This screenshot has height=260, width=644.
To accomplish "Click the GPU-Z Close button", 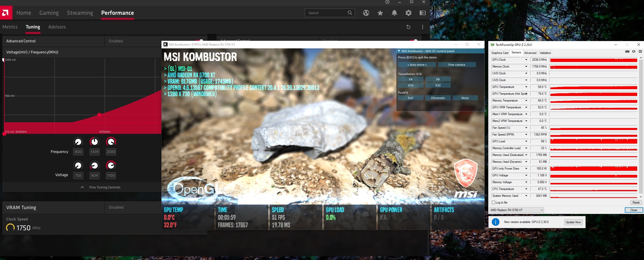I will tap(634, 210).
